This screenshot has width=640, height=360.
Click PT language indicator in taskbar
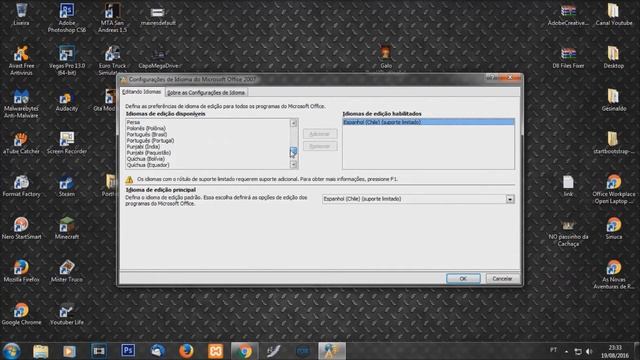[553, 350]
